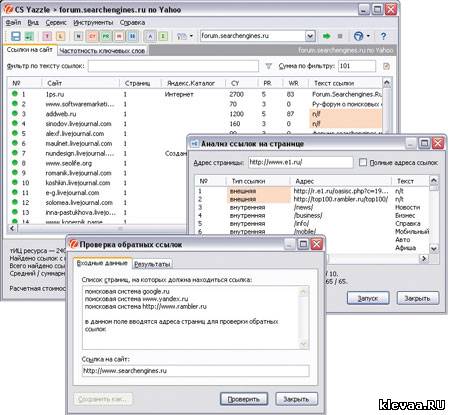This screenshot has width=450, height=415.
Task: Open the Справка menu
Action: click(x=132, y=23)
